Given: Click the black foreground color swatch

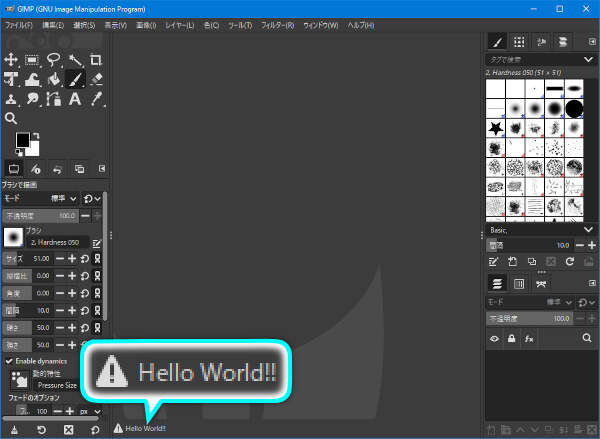Looking at the screenshot, I should point(21,140).
